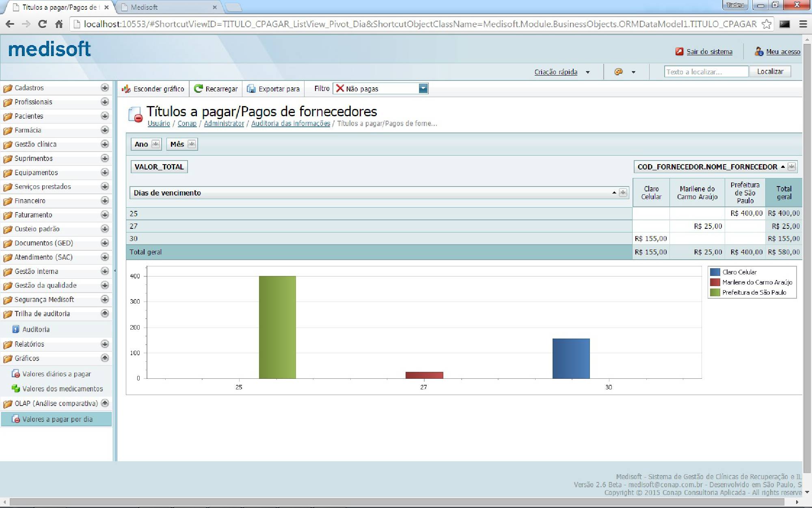Toggle the Ano field filter button
The width and height of the screenshot is (812, 508).
[x=155, y=144]
